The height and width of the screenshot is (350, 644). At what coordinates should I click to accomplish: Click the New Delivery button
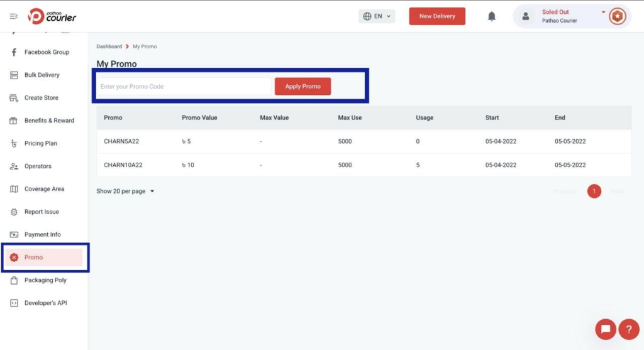tap(437, 16)
